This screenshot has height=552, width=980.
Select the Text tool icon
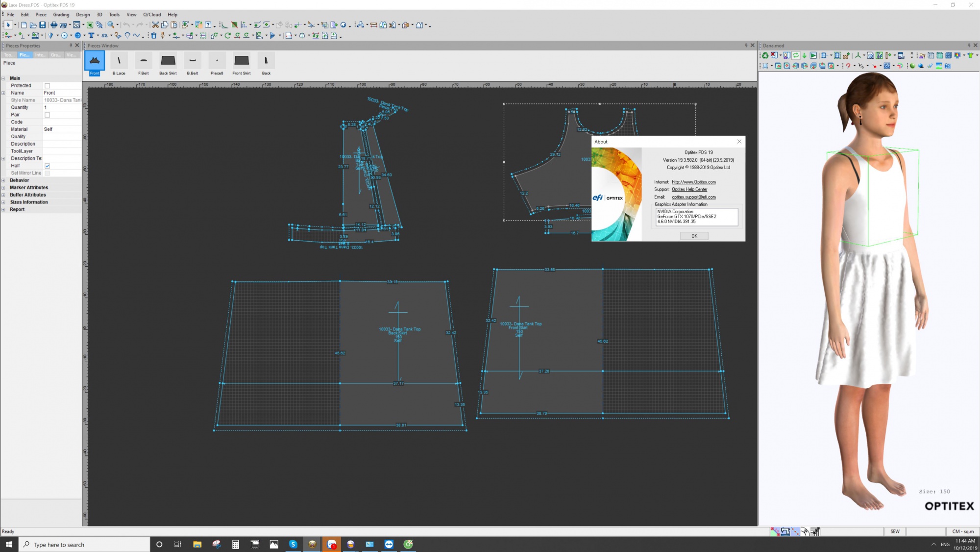(x=91, y=35)
